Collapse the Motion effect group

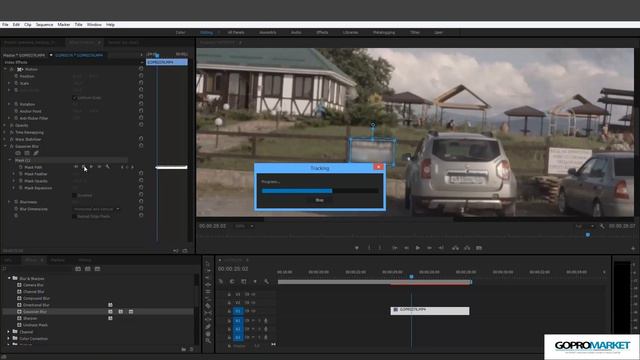[x=5, y=69]
